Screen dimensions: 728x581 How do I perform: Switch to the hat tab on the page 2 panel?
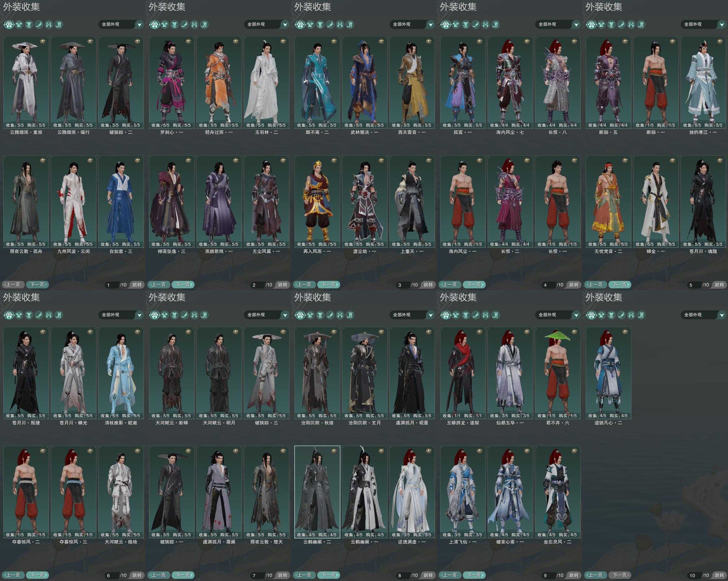[x=184, y=25]
